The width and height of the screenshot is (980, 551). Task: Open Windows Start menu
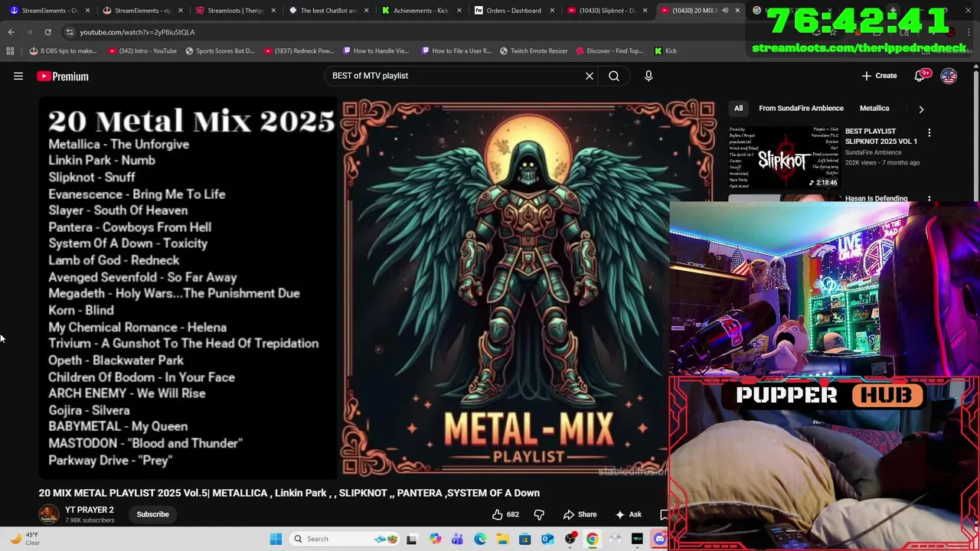[x=276, y=539]
